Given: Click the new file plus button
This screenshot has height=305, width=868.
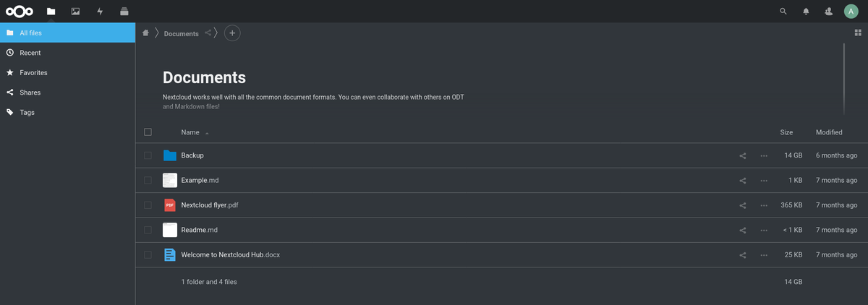Looking at the screenshot, I should 232,33.
